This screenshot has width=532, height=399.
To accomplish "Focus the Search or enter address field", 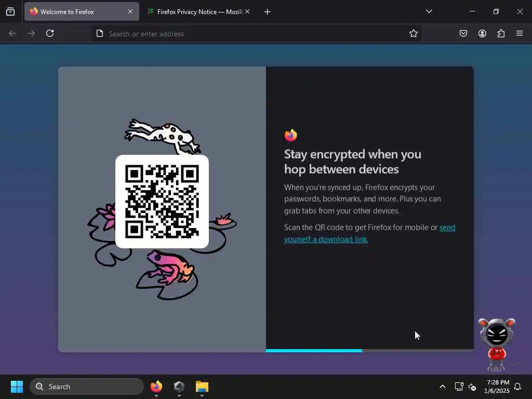I will point(256,34).
